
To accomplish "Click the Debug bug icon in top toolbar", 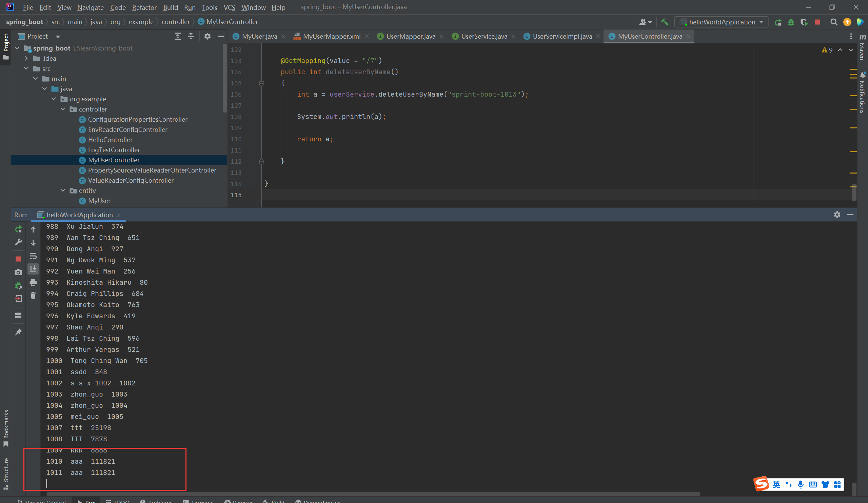I will [x=791, y=22].
